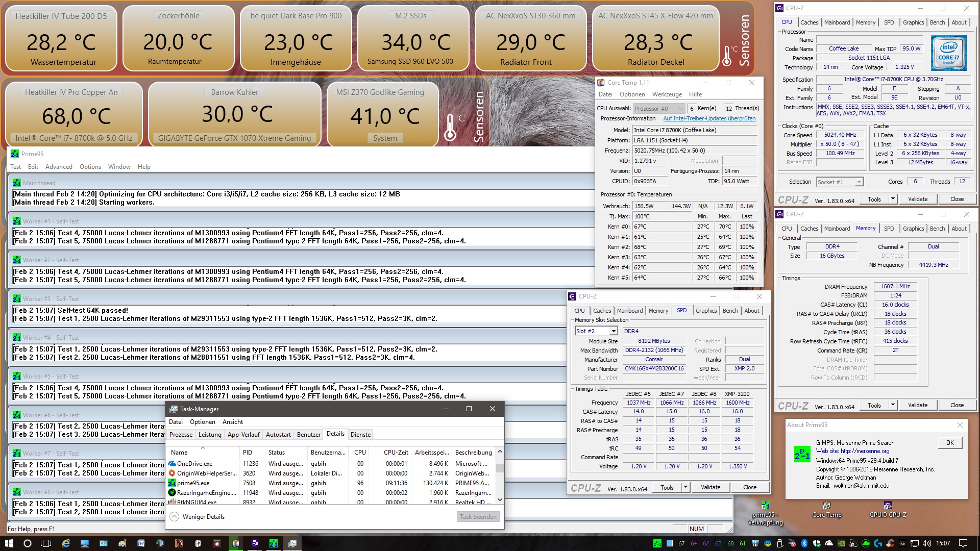The width and height of the screenshot is (980, 551).
Task: Open the NVIDIA tray icon
Action: [841, 543]
